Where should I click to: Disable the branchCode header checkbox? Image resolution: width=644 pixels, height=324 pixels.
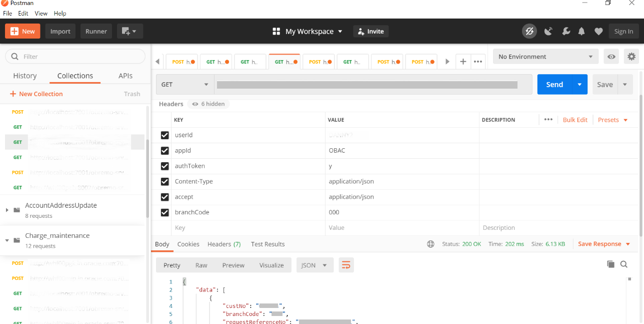[164, 213]
